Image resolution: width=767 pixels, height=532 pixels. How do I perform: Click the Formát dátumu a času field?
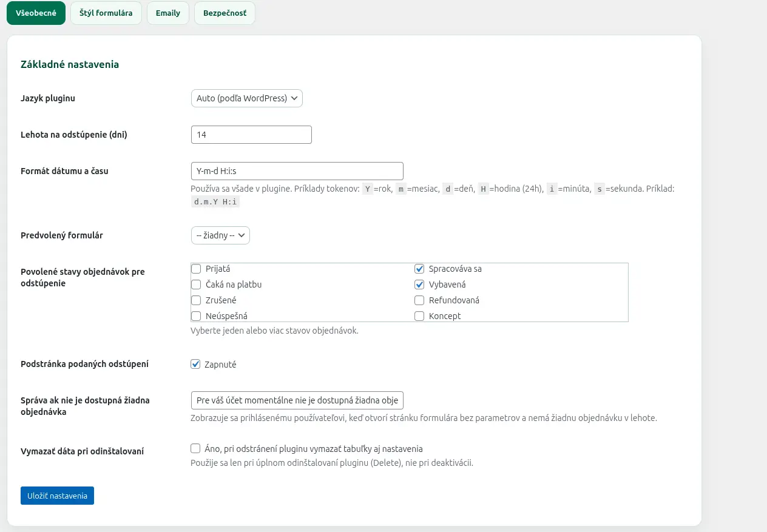pos(297,171)
